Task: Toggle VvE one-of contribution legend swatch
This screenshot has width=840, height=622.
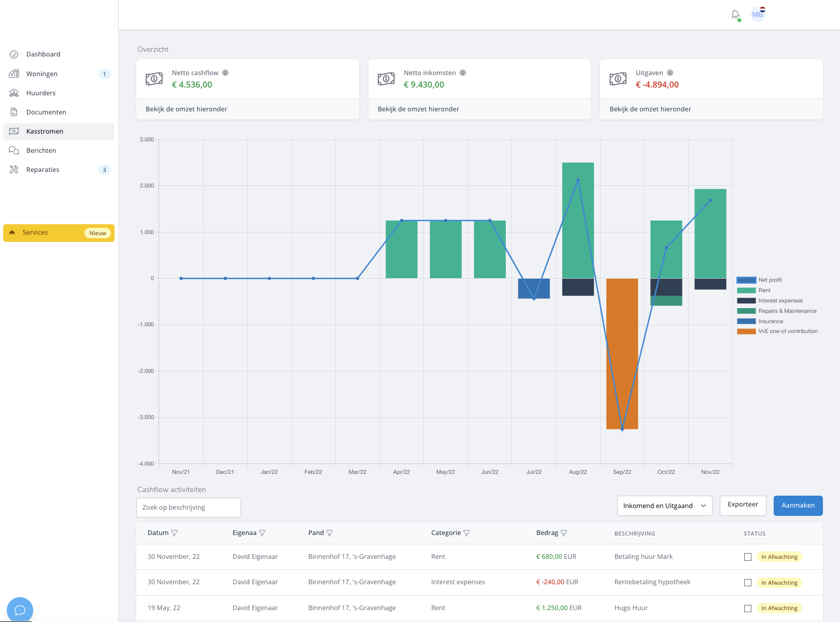Action: 746,331
